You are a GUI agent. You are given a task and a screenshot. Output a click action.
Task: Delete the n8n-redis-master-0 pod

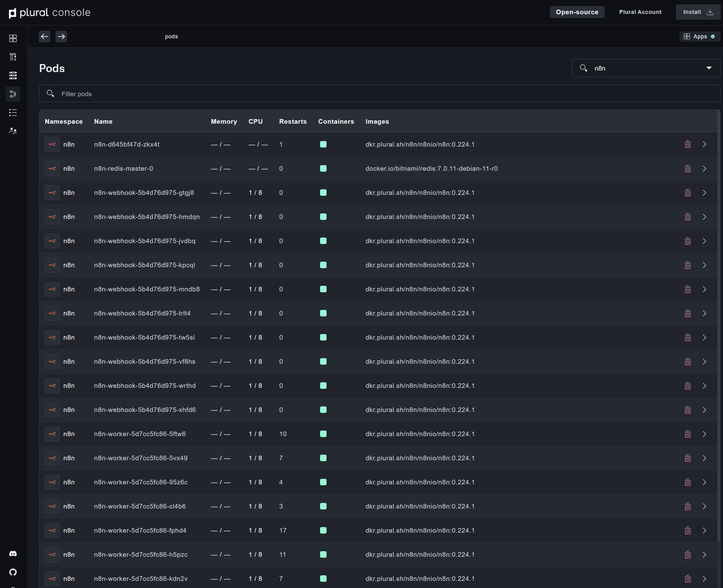tap(687, 168)
